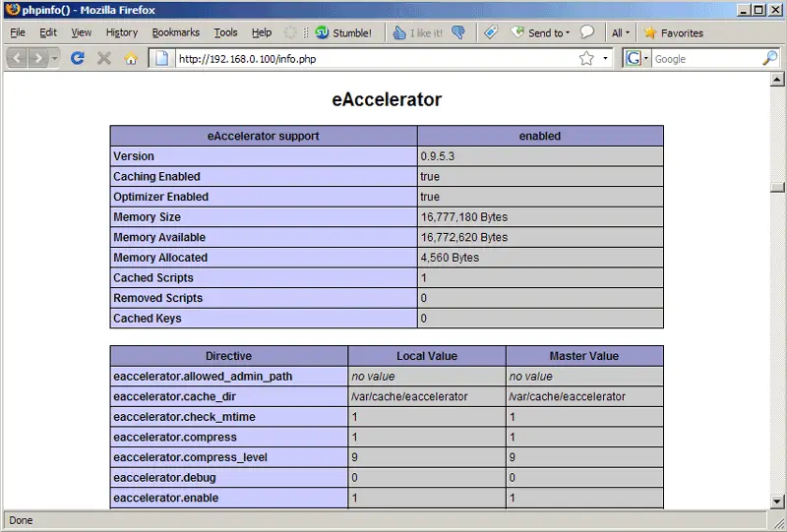787x532 pixels.
Task: Focus the Google search field
Action: (705, 59)
